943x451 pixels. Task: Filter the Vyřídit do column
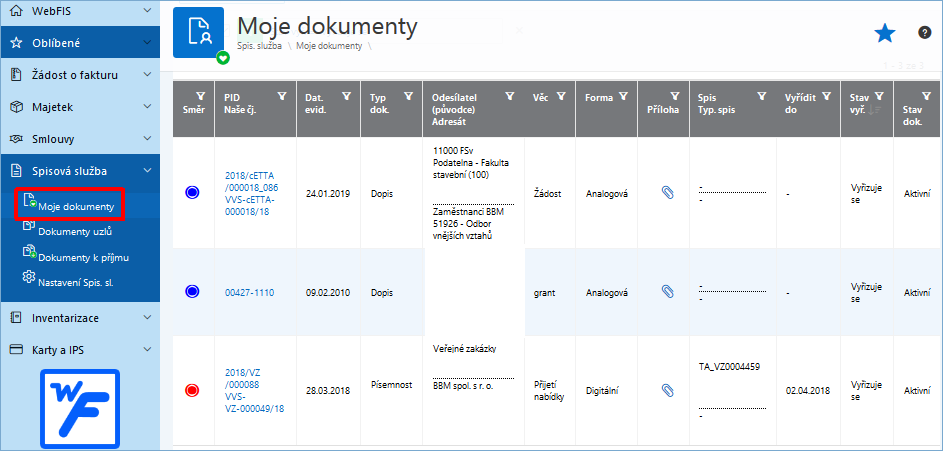tap(827, 96)
